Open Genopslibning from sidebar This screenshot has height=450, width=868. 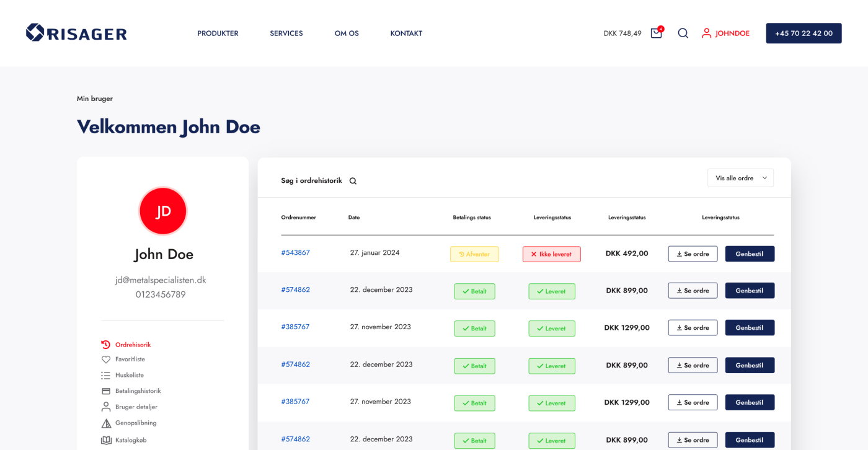pyautogui.click(x=135, y=423)
